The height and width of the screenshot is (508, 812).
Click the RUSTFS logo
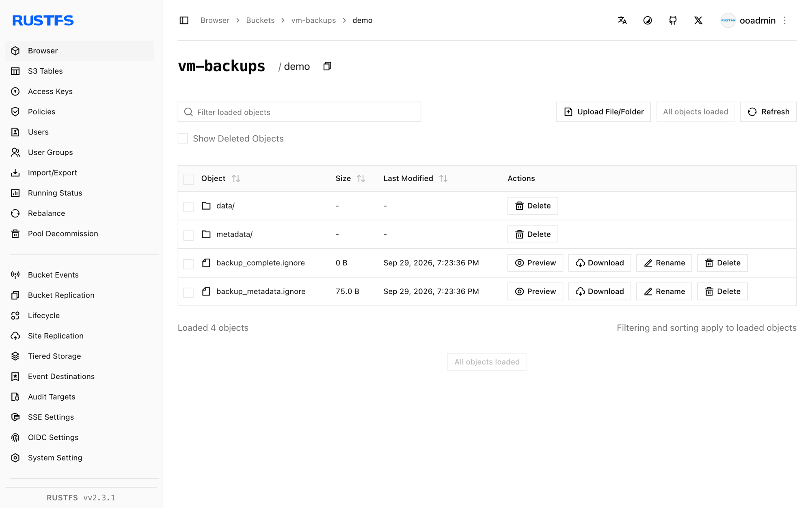(43, 20)
